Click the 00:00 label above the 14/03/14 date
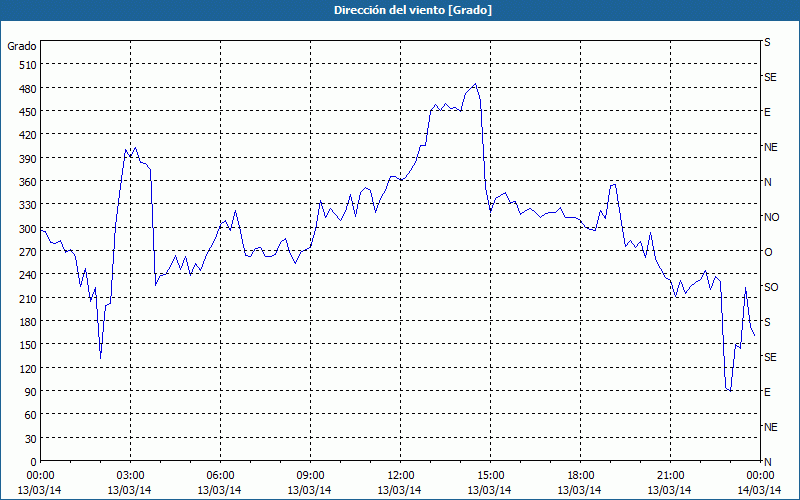The height and width of the screenshot is (500, 800). tap(760, 476)
